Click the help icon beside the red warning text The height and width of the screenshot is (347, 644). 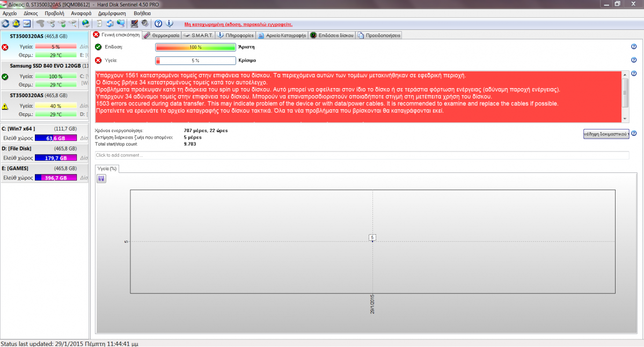[634, 74]
